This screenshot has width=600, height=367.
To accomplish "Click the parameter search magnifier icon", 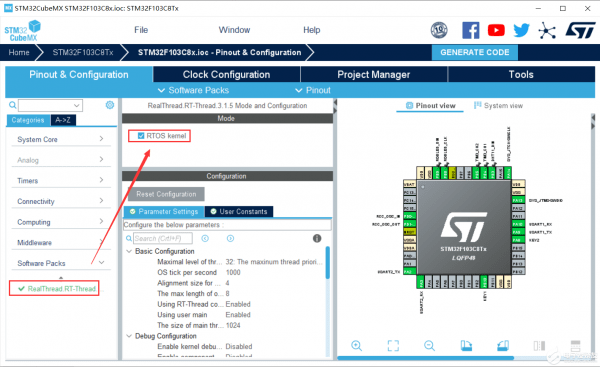I will (129, 238).
